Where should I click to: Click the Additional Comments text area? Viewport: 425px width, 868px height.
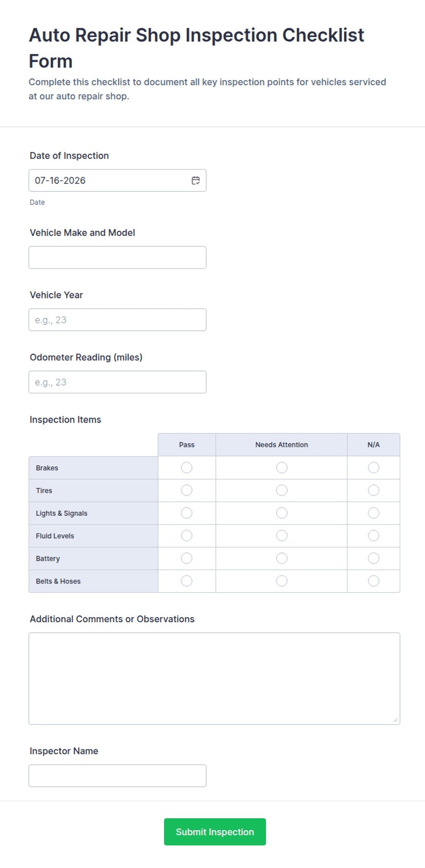pos(214,678)
